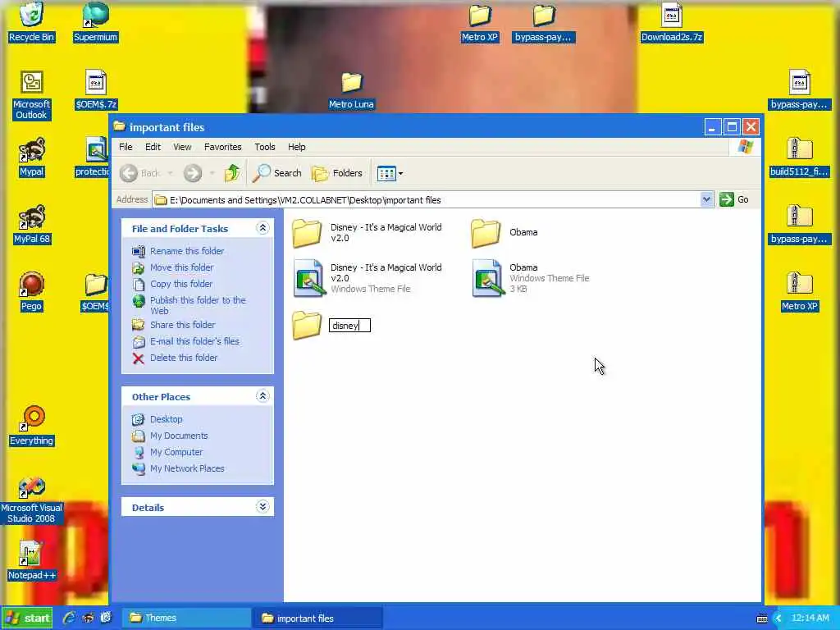This screenshot has height=630, width=840.
Task: Show hidden system tray icons
Action: click(778, 619)
